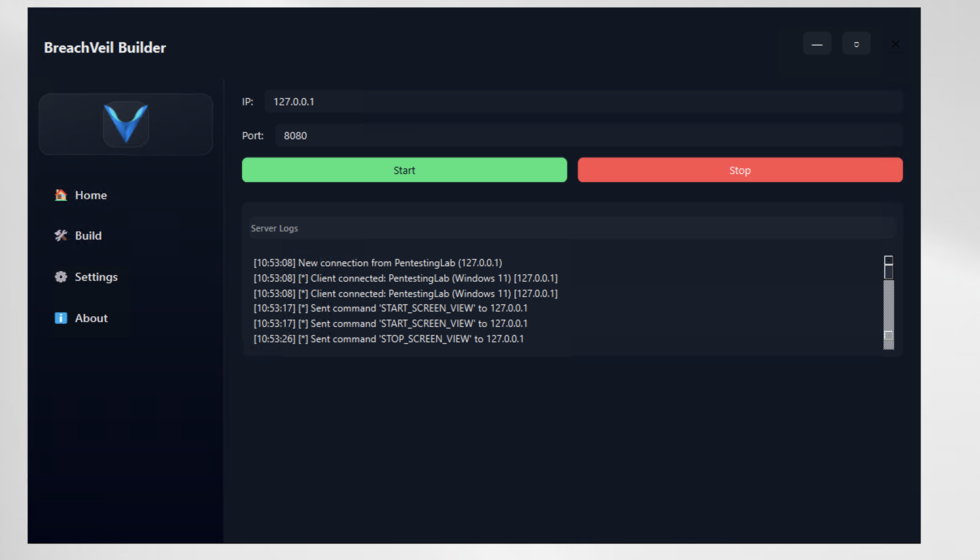
Task: Click the Build hammer-and-wrench icon
Action: pyautogui.click(x=61, y=235)
